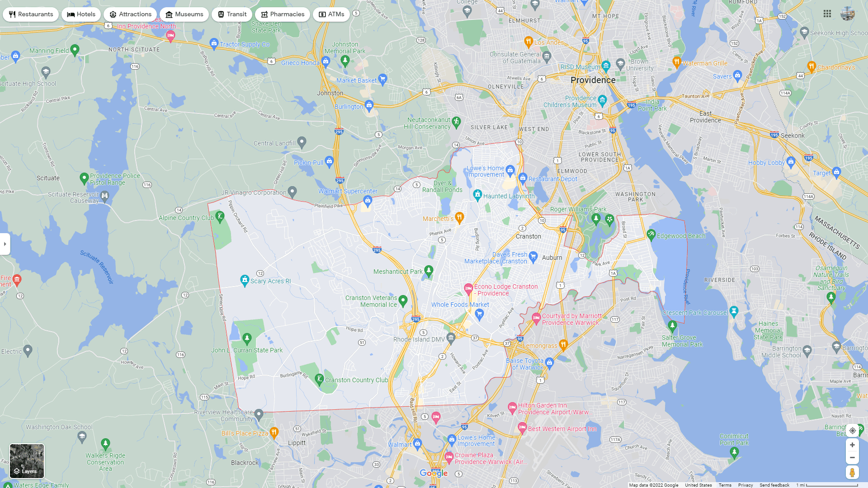Zoom out with minus button

pos(852,458)
